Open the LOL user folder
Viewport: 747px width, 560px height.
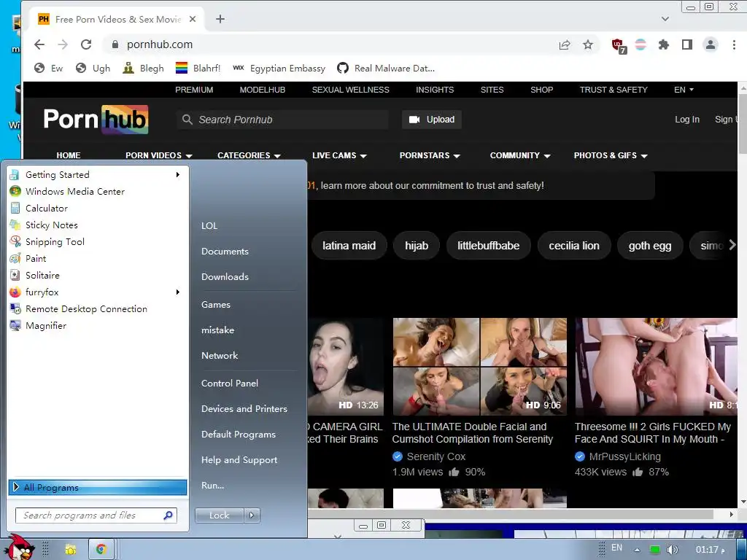coord(209,226)
